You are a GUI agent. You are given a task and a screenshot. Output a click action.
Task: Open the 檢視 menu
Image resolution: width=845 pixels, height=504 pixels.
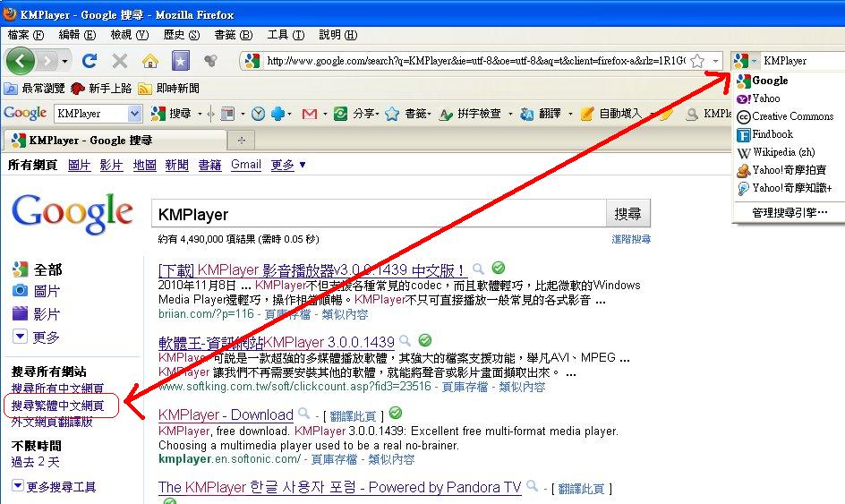pos(129,35)
